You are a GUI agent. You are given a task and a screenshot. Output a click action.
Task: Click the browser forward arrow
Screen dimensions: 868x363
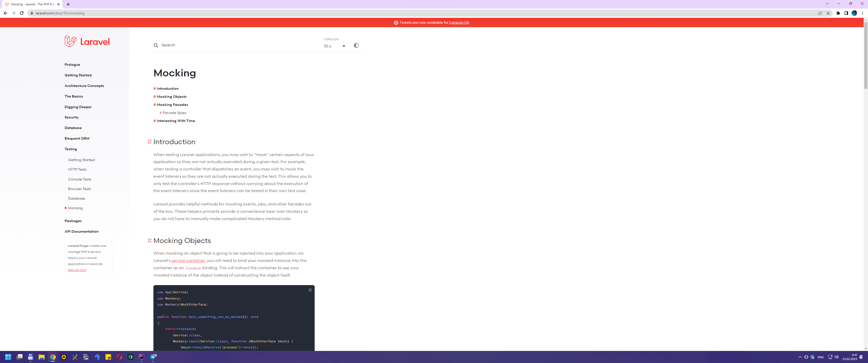click(13, 13)
